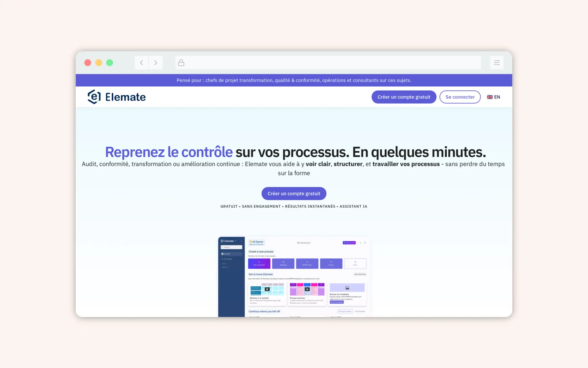The width and height of the screenshot is (588, 368).
Task: Click the purple announcement banner text
Action: tap(294, 80)
